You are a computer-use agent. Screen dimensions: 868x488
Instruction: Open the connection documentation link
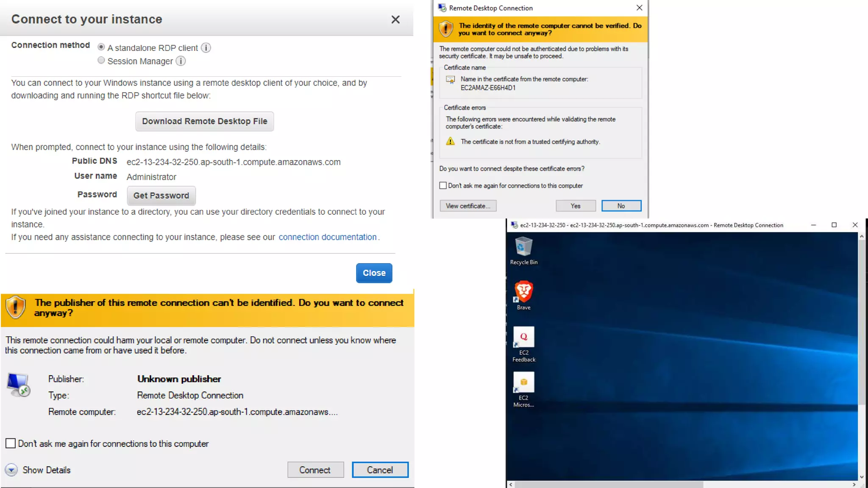(327, 237)
